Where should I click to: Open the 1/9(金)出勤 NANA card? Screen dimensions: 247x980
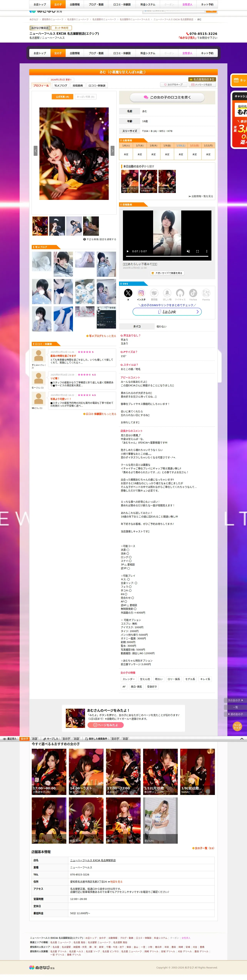point(198,771)
